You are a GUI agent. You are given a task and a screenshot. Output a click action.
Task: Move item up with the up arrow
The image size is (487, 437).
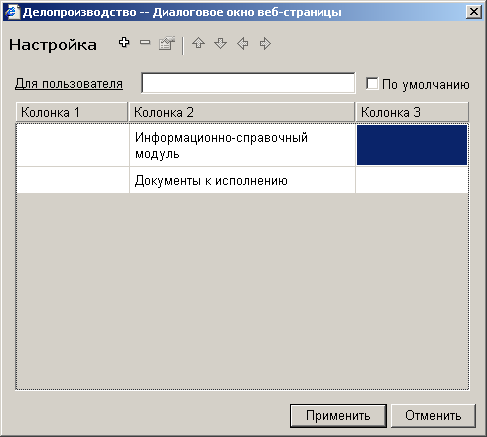coord(199,43)
